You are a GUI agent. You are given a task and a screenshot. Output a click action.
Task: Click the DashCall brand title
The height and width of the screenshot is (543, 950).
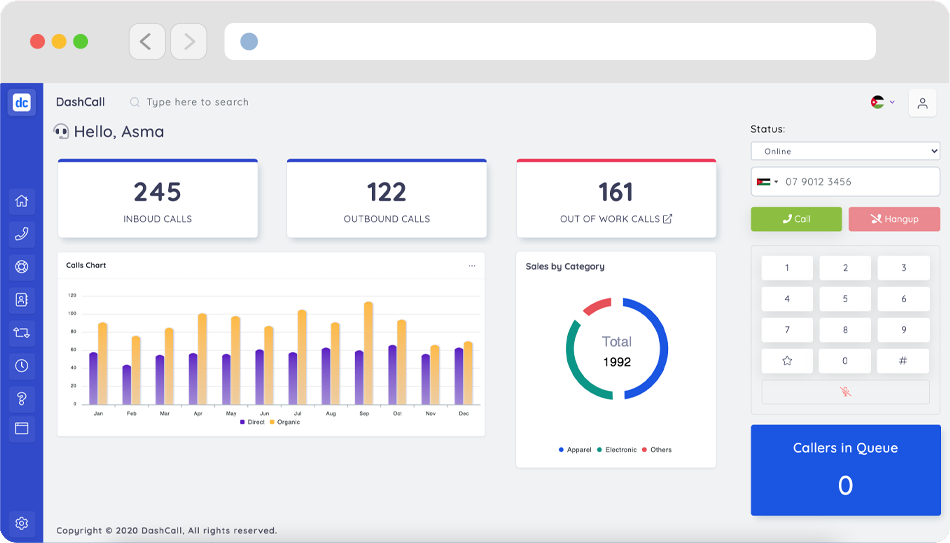click(80, 102)
